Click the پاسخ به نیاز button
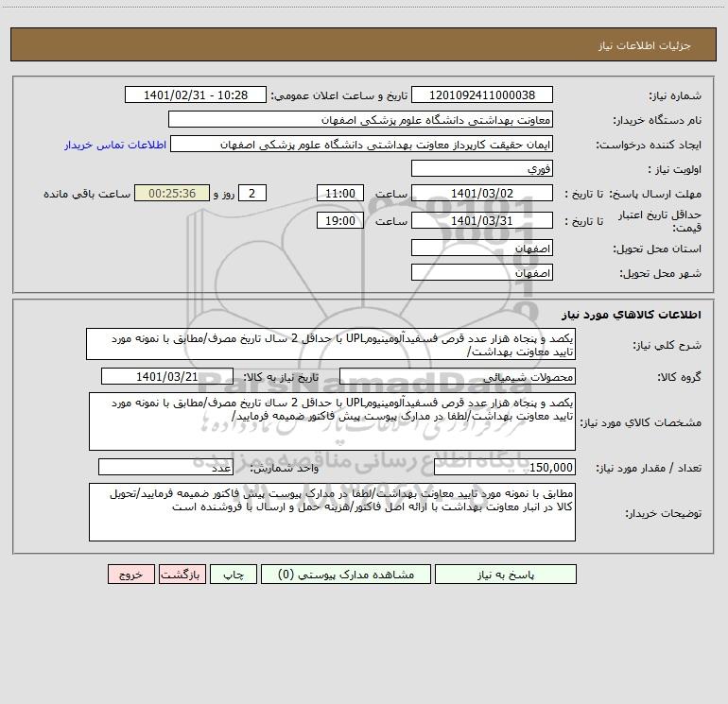Image resolution: width=728 pixels, height=704 pixels. pyautogui.click(x=506, y=575)
